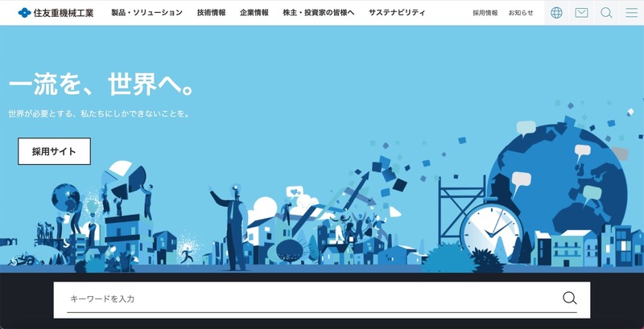Click the 一流を、世界へ。 headline

(101, 84)
